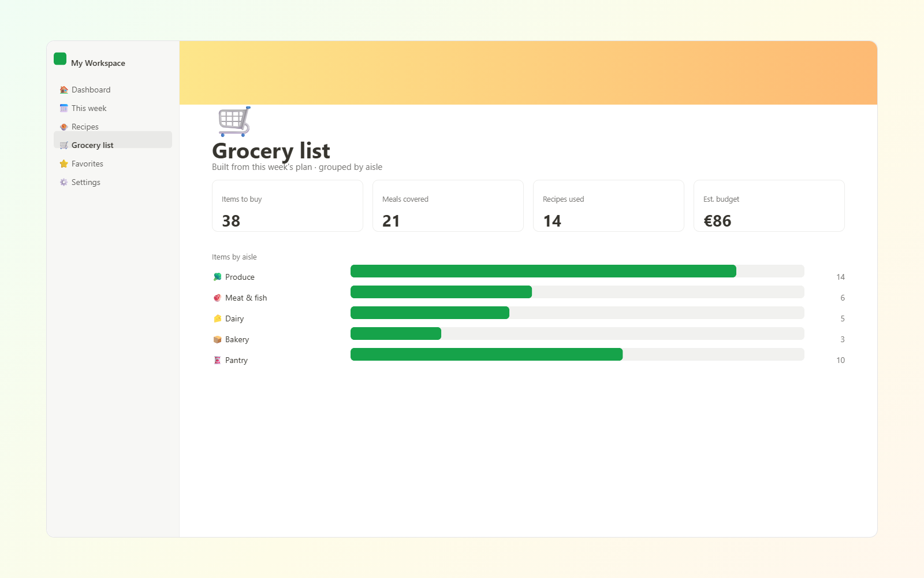Select Grocery list in sidebar
The image size is (924, 578).
click(x=113, y=140)
